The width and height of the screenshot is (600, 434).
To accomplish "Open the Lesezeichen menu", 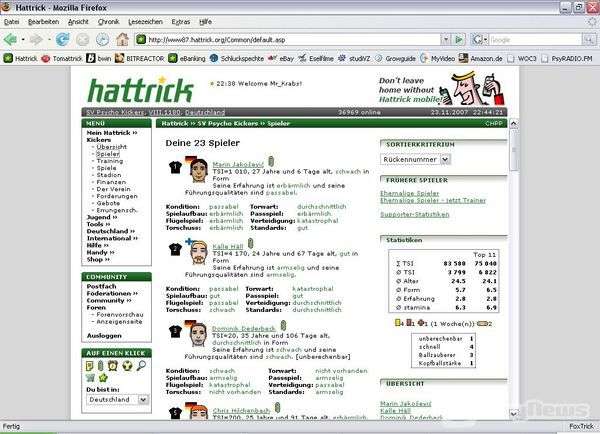I will (145, 22).
